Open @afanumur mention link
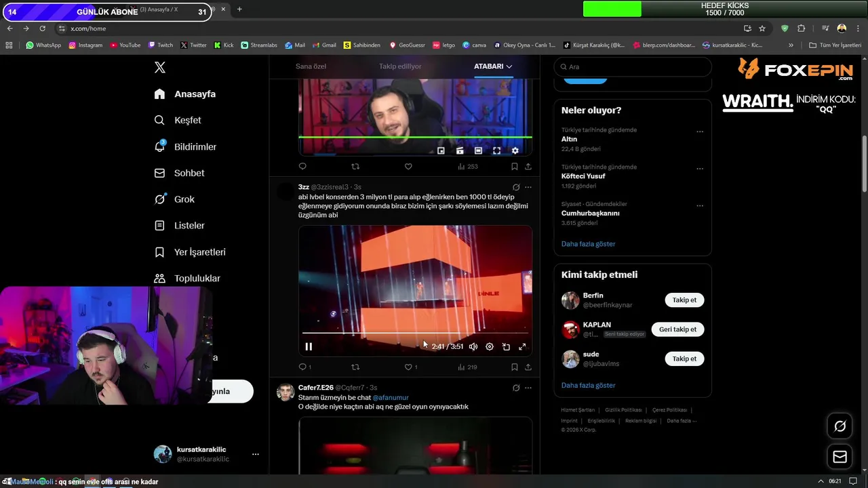The width and height of the screenshot is (868, 488). [391, 397]
